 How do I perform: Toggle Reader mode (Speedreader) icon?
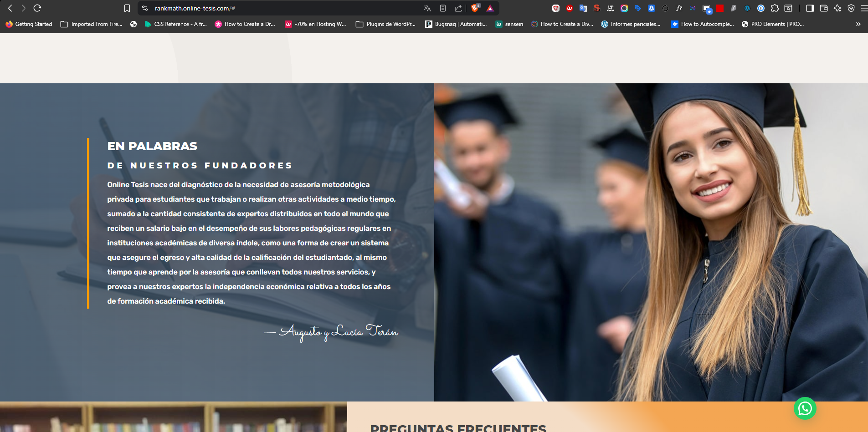[442, 8]
